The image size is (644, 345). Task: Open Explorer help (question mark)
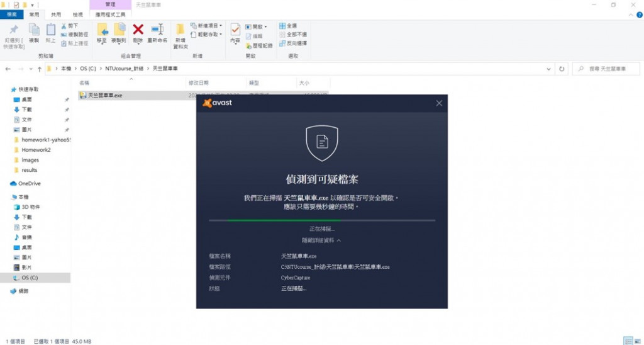tap(639, 15)
